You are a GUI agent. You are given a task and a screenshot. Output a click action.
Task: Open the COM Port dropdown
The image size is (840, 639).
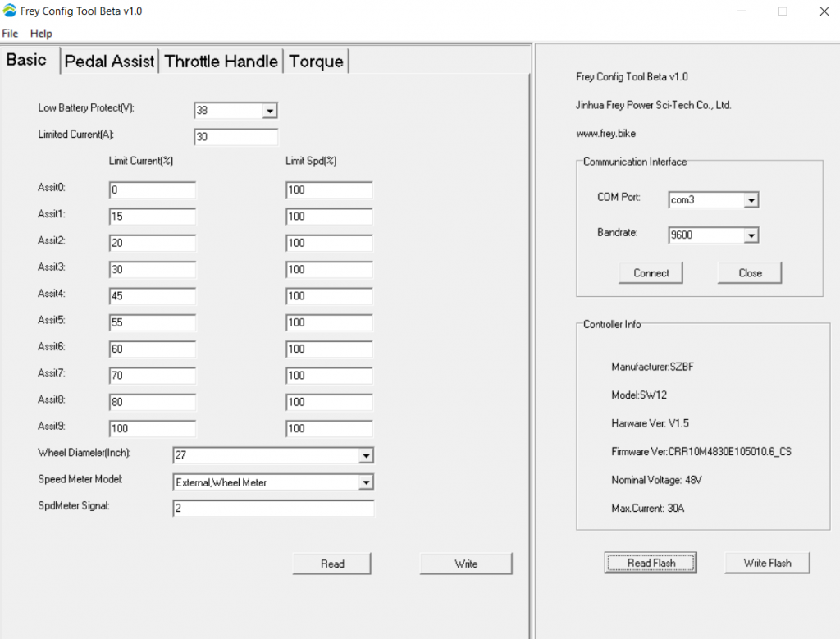coord(751,199)
